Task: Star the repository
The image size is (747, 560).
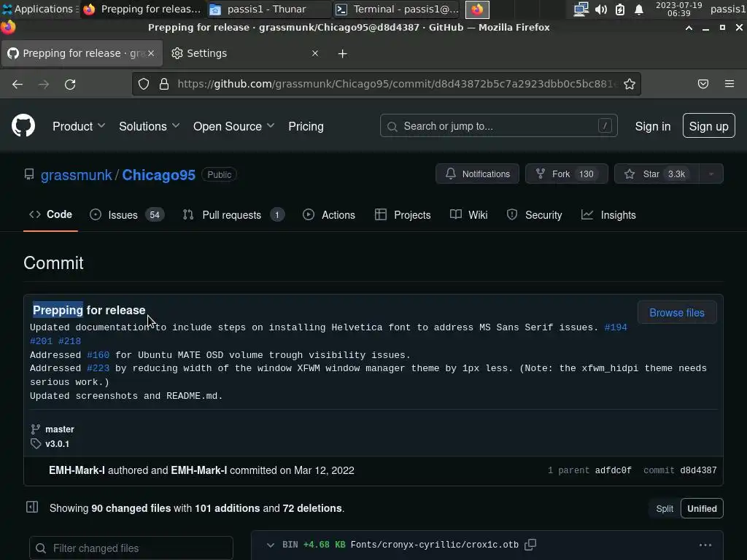Action: (657, 174)
